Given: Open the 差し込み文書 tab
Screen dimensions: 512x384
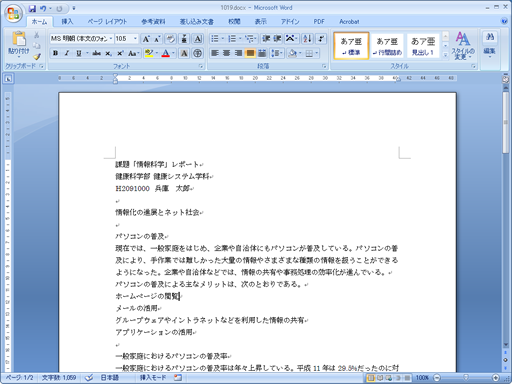Looking at the screenshot, I should (197, 22).
